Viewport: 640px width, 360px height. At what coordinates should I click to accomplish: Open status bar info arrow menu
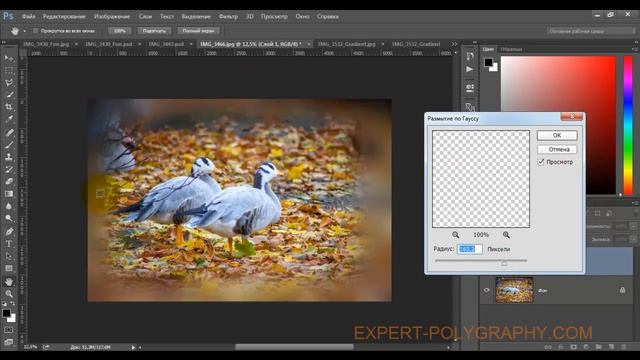pyautogui.click(x=133, y=347)
